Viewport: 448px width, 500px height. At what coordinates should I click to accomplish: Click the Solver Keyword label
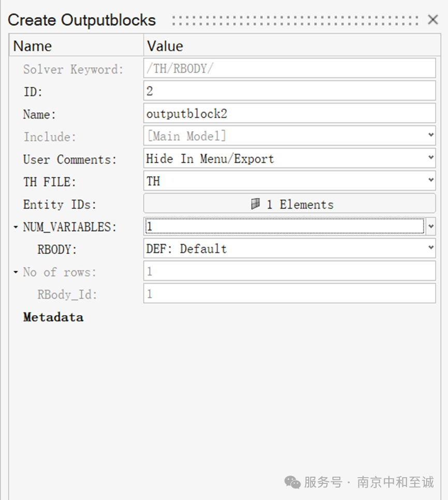click(73, 69)
